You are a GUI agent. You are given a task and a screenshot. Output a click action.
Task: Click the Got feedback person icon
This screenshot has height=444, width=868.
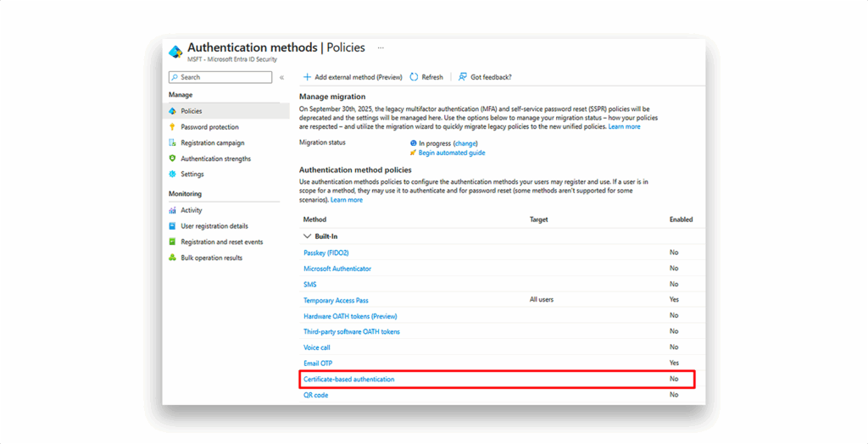click(463, 77)
